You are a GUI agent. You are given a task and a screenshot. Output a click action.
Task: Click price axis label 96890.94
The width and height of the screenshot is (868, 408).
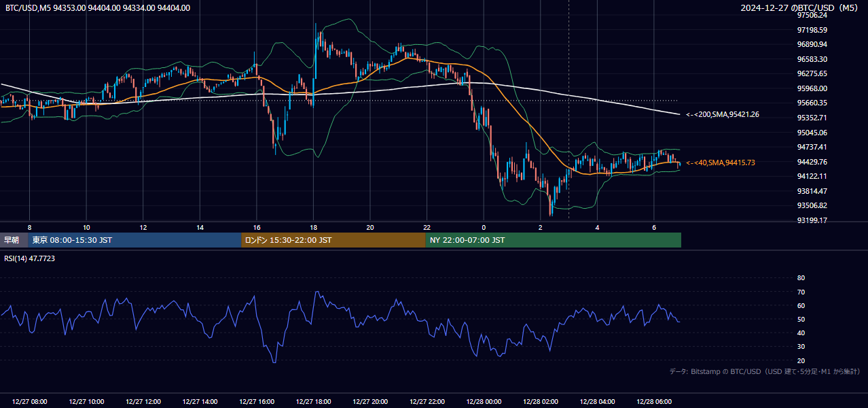point(812,44)
